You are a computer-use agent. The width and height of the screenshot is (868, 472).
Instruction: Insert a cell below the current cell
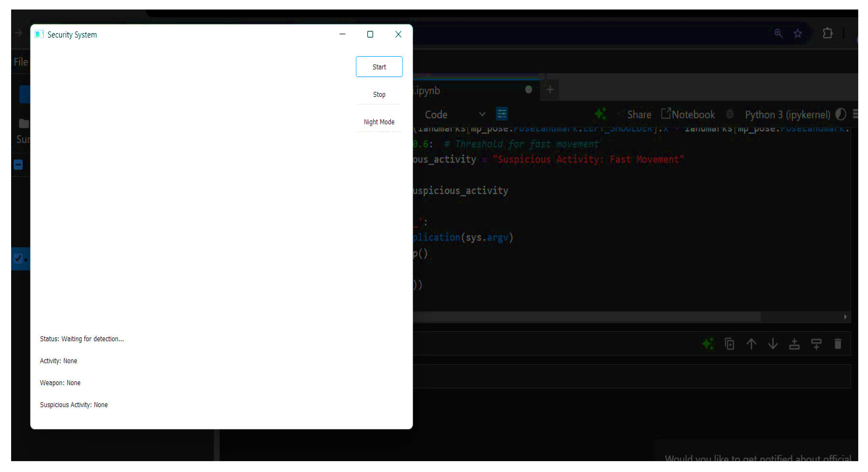tap(816, 344)
